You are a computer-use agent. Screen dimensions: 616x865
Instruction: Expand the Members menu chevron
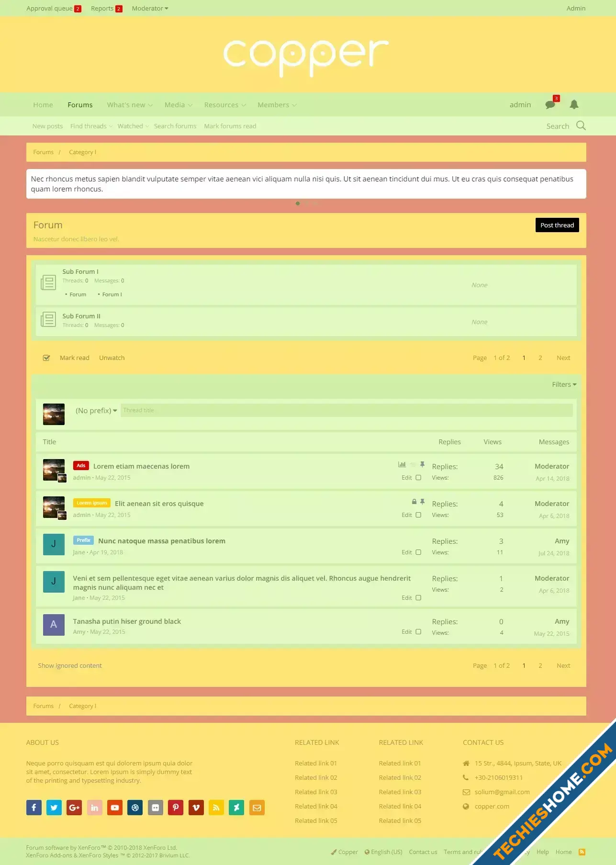pos(294,105)
